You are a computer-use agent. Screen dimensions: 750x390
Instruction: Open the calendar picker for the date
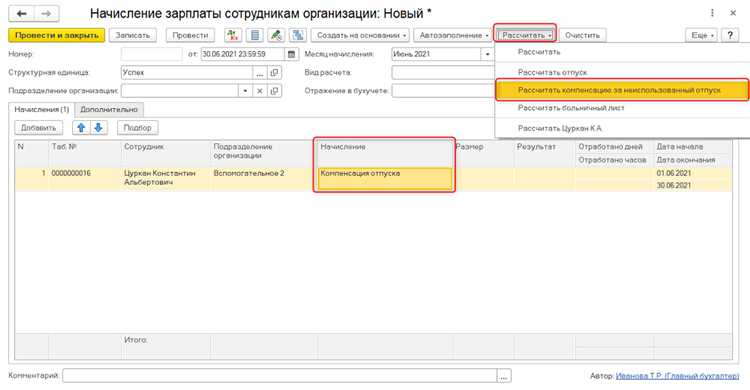pyautogui.click(x=291, y=54)
